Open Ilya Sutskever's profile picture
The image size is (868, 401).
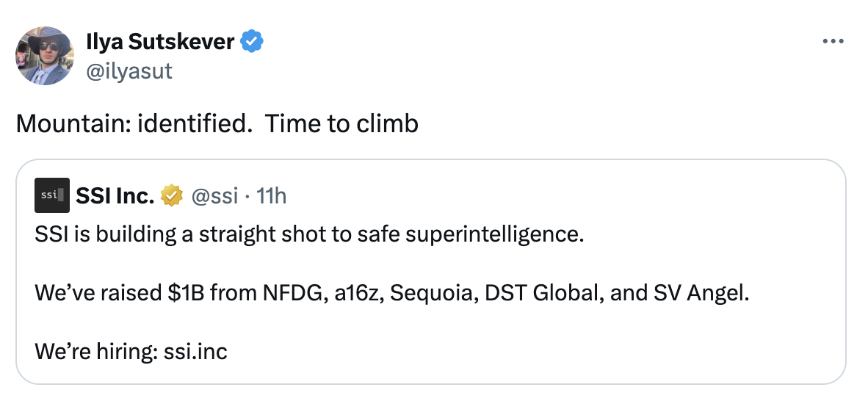pos(45,55)
